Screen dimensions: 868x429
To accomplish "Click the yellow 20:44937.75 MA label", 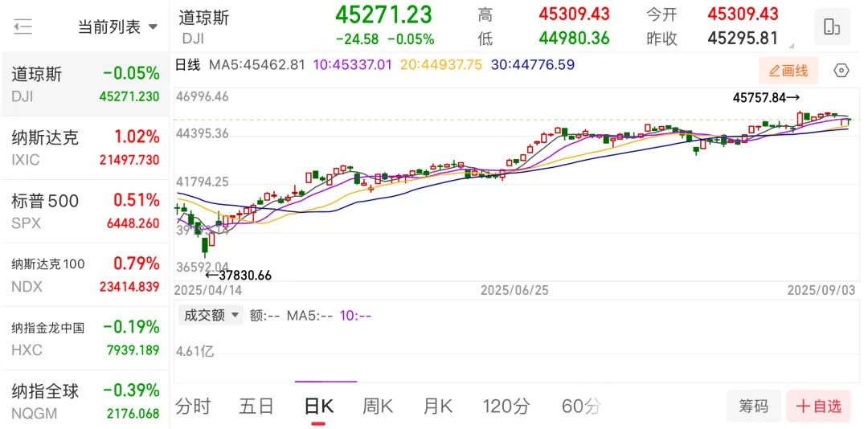I will coord(441,65).
